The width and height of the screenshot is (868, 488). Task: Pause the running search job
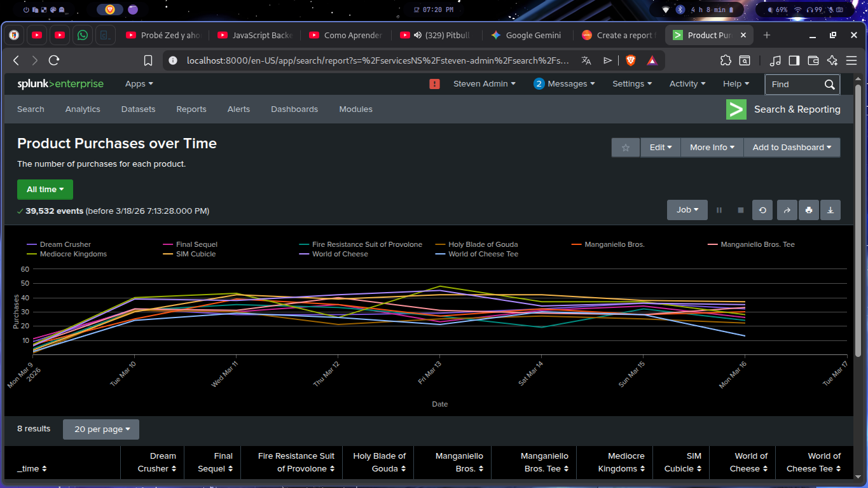719,210
